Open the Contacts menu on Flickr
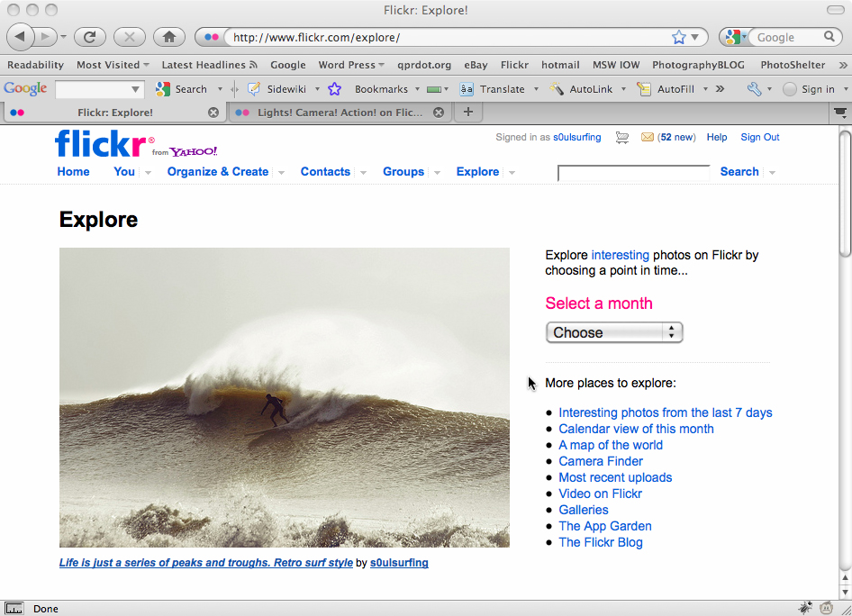Image resolution: width=852 pixels, height=616 pixels. click(325, 172)
